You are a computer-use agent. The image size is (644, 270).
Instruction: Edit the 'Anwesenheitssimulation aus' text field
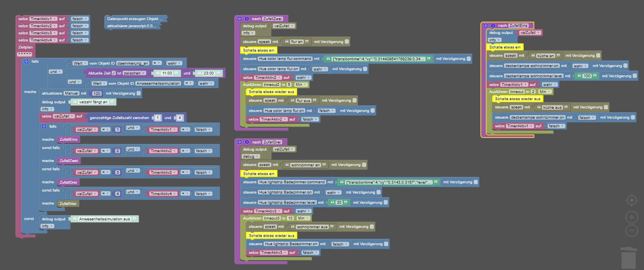tap(104, 219)
